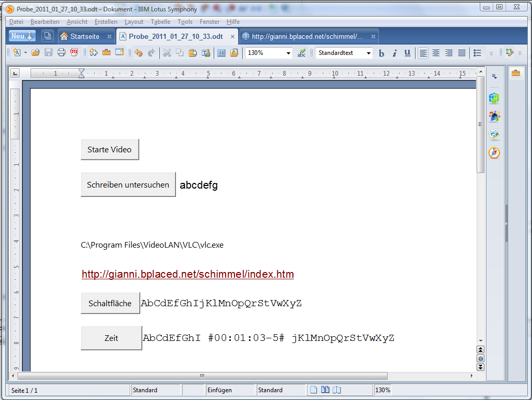Click the Cut scissors icon
This screenshot has width=532, height=400.
(167, 53)
